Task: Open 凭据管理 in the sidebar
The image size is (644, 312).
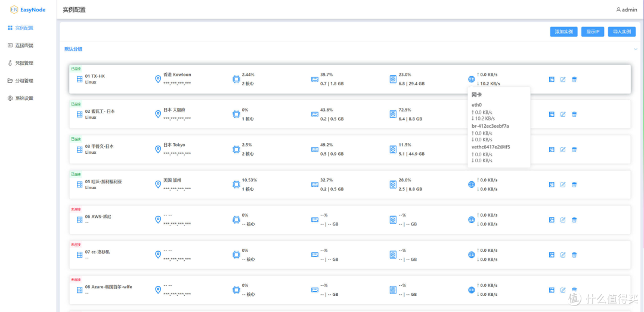Action: pyautogui.click(x=24, y=63)
